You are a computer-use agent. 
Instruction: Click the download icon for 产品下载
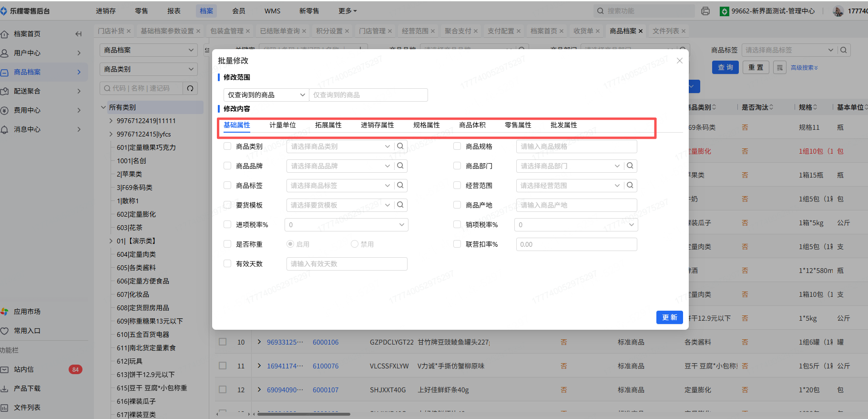pyautogui.click(x=5, y=388)
